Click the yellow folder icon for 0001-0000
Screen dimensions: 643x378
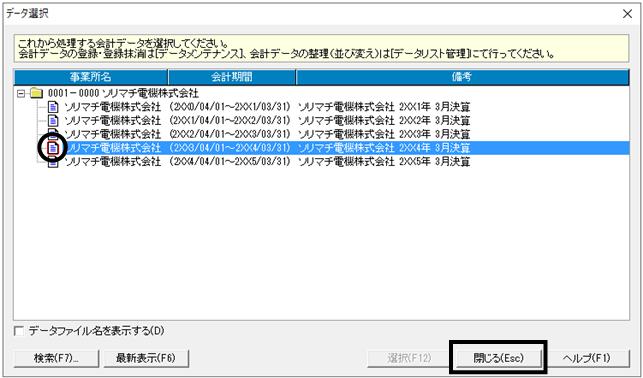click(x=37, y=94)
